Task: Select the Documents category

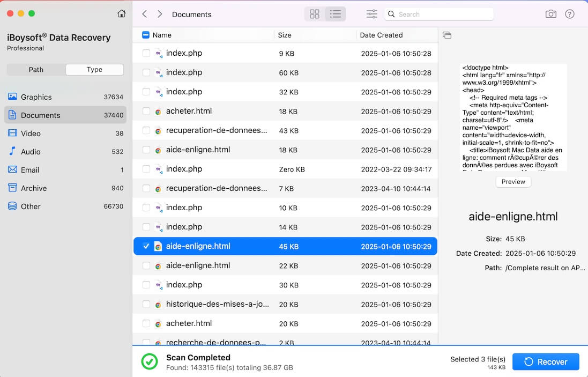Action: pos(65,115)
